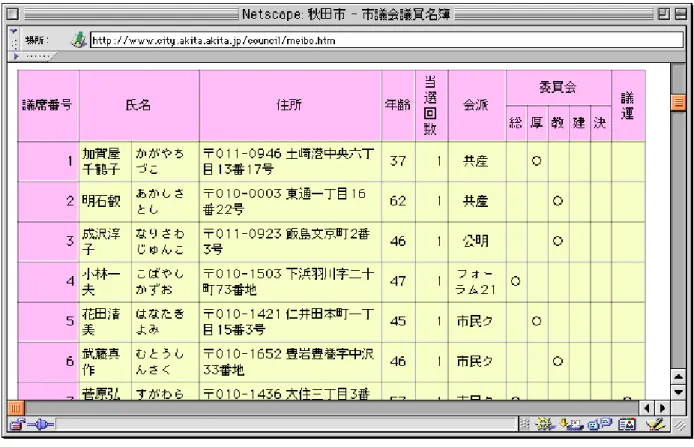The width and height of the screenshot is (694, 447).
Task: Click the orange vertical scroll thumb
Action: [x=679, y=103]
